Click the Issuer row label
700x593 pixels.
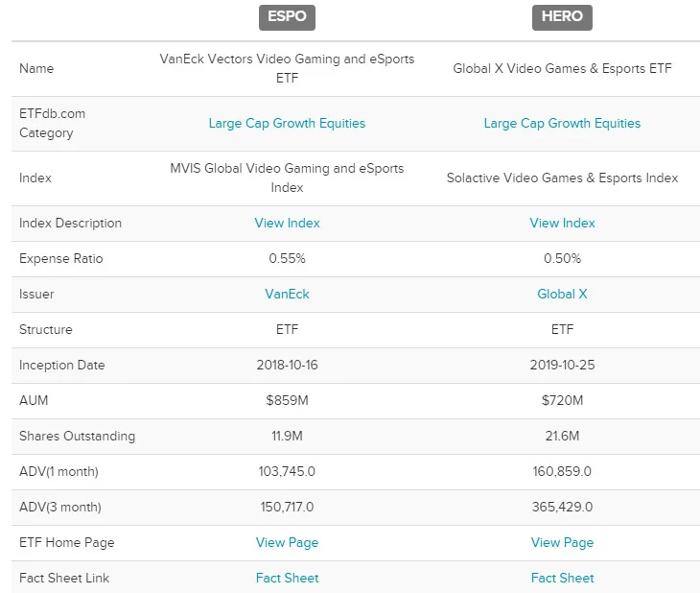(36, 294)
